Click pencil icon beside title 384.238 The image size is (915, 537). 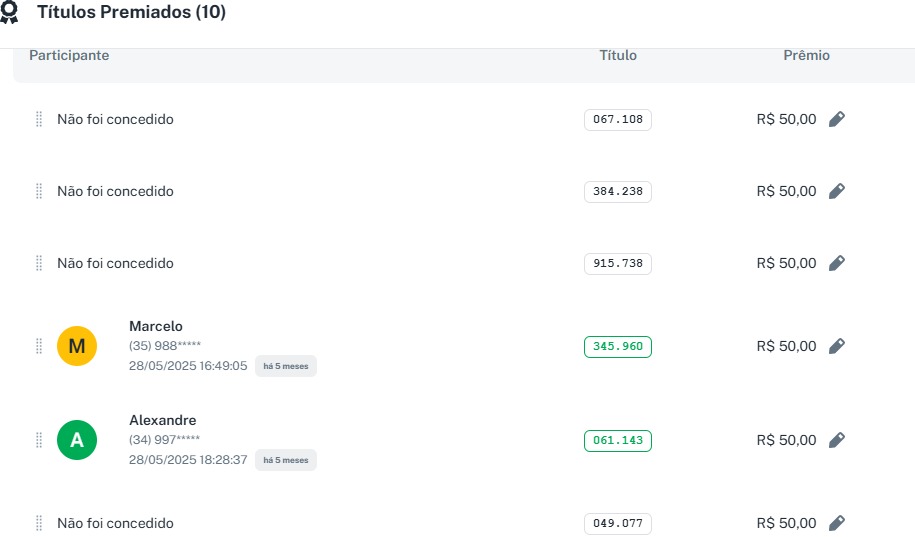coord(837,191)
